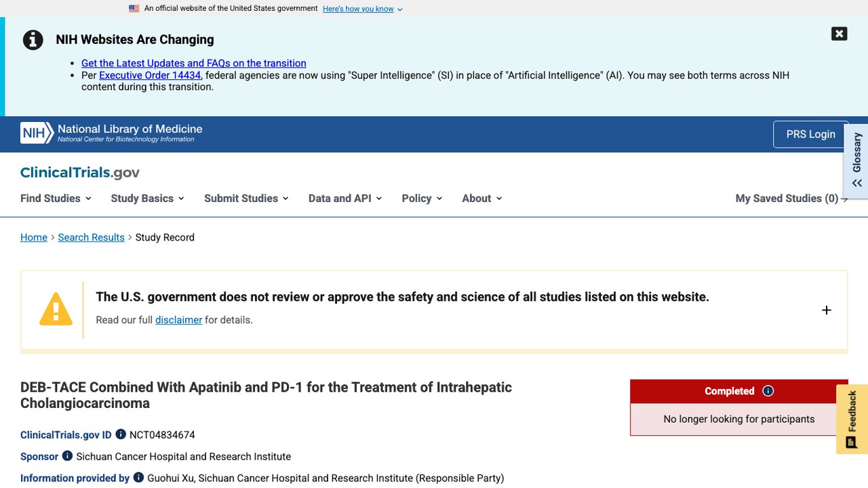Open the Data and API menu
This screenshot has width=868, height=488.
(345, 199)
